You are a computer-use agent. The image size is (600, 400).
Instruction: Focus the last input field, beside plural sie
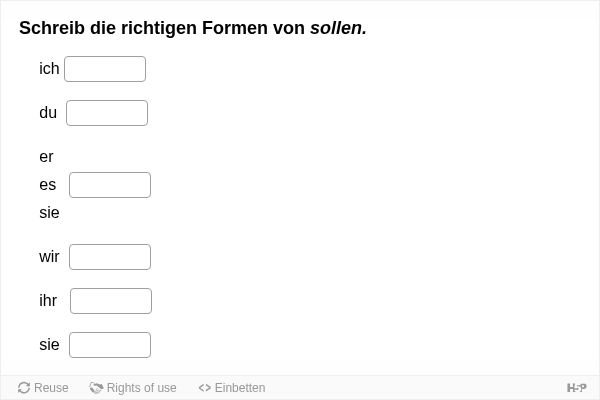[x=110, y=345]
